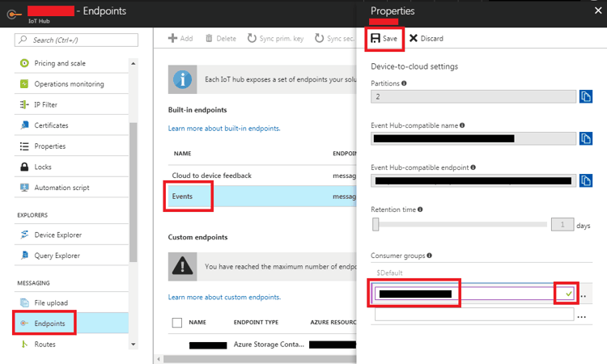Check the select-all checkbox in custom endpoints
The image size is (607, 364).
pyautogui.click(x=177, y=322)
